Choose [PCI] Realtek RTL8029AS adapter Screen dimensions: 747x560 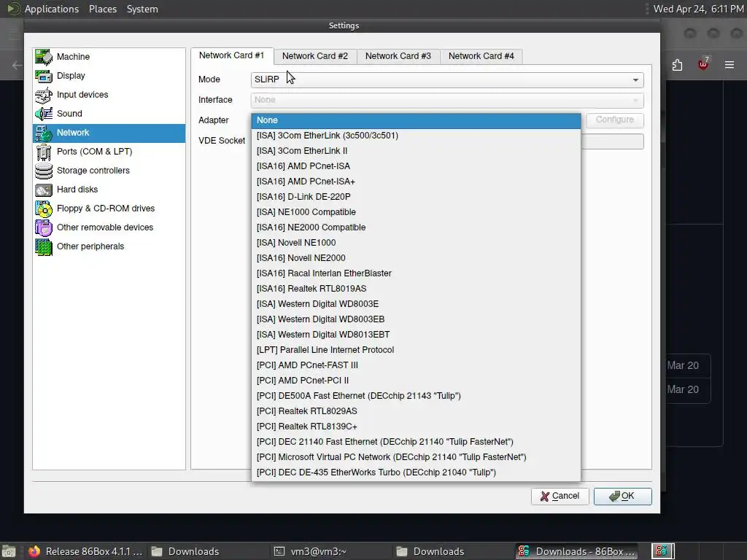[416, 411]
